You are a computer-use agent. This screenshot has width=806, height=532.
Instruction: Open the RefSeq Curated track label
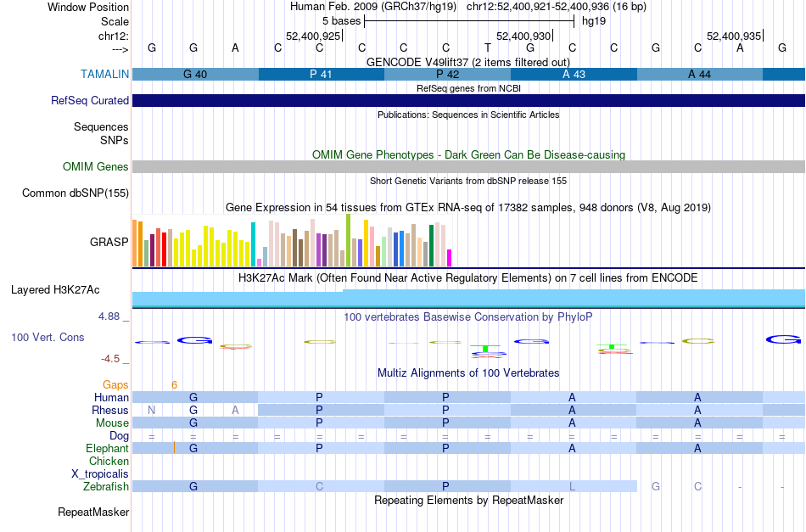pyautogui.click(x=90, y=100)
